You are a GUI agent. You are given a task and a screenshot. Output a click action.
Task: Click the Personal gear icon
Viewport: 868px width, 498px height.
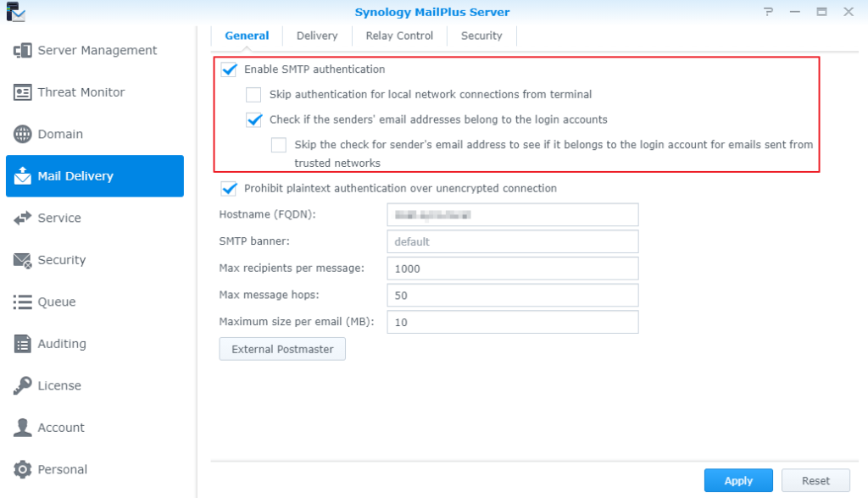(23, 469)
